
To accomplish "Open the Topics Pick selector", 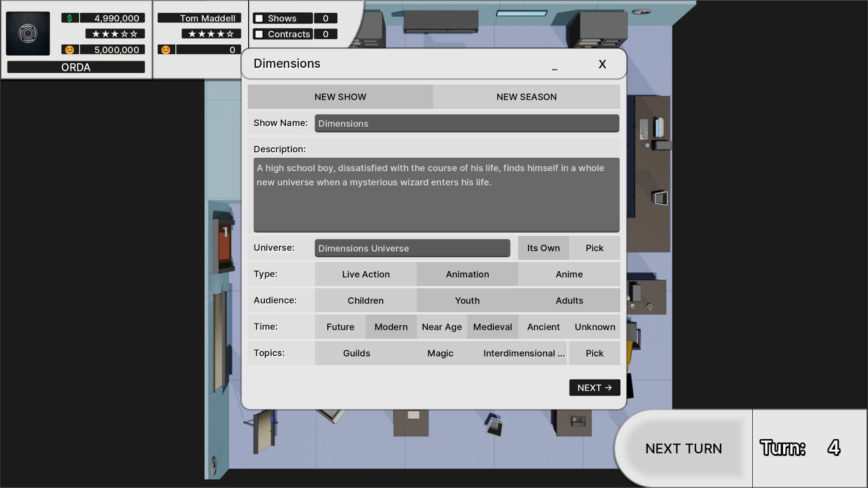I will coord(594,353).
